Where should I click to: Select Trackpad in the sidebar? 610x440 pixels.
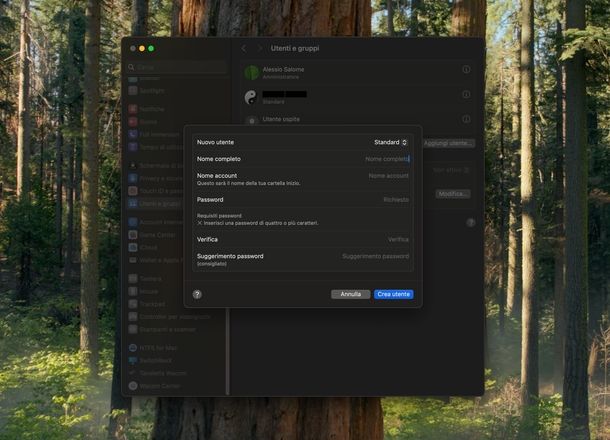click(147, 304)
